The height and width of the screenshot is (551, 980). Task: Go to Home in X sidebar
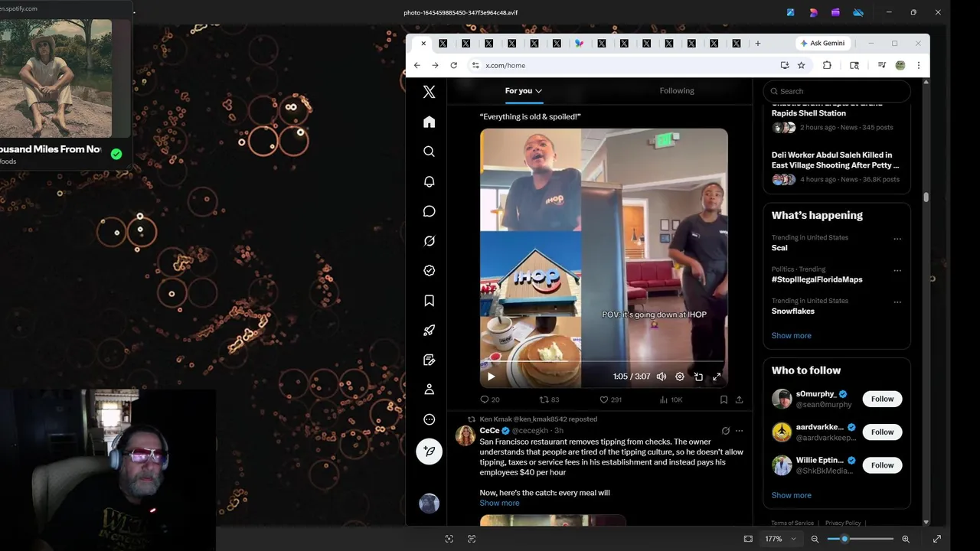(429, 122)
